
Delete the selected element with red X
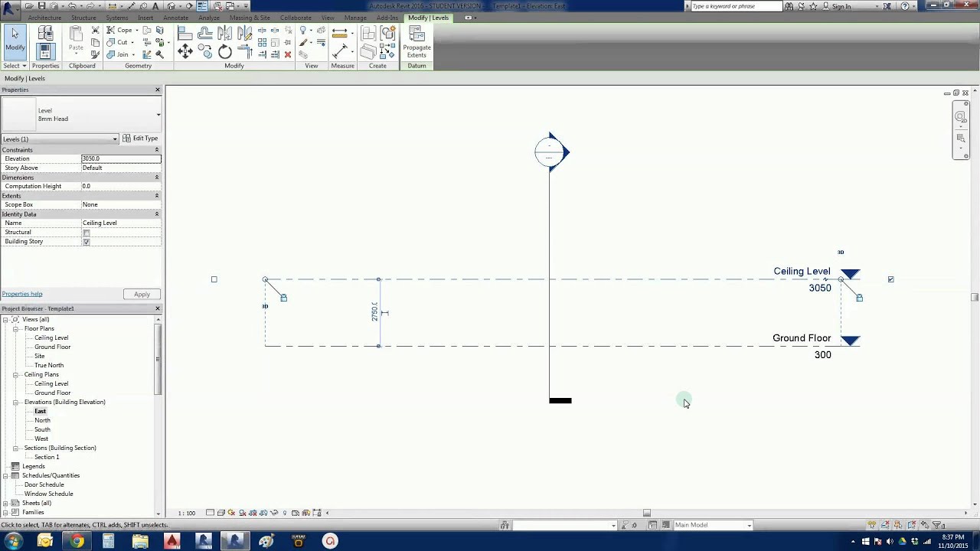click(x=288, y=54)
